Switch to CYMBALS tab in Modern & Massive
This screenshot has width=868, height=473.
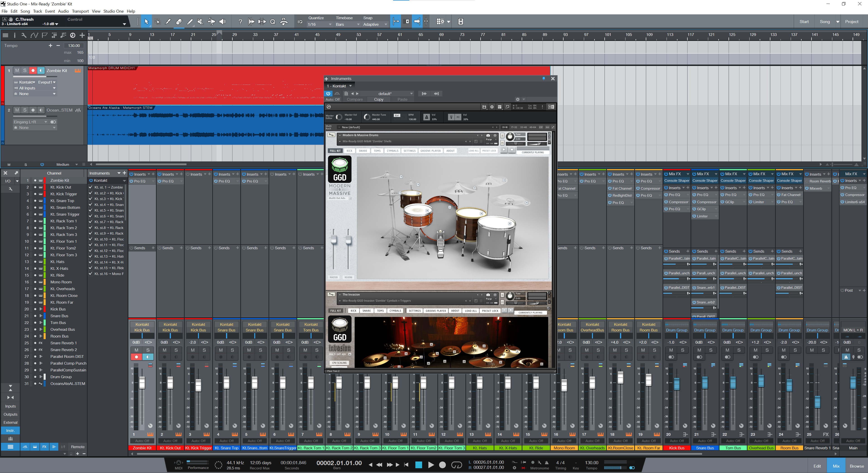pos(392,151)
